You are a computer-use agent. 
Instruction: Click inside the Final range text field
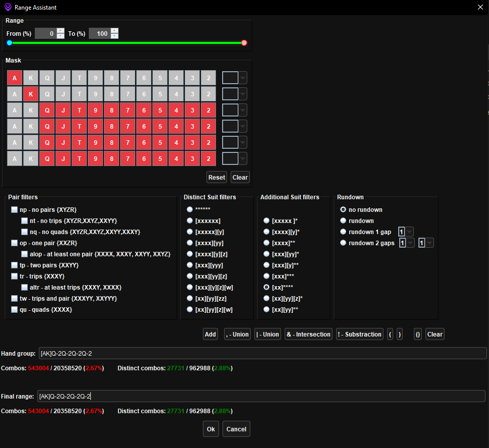coord(261,396)
